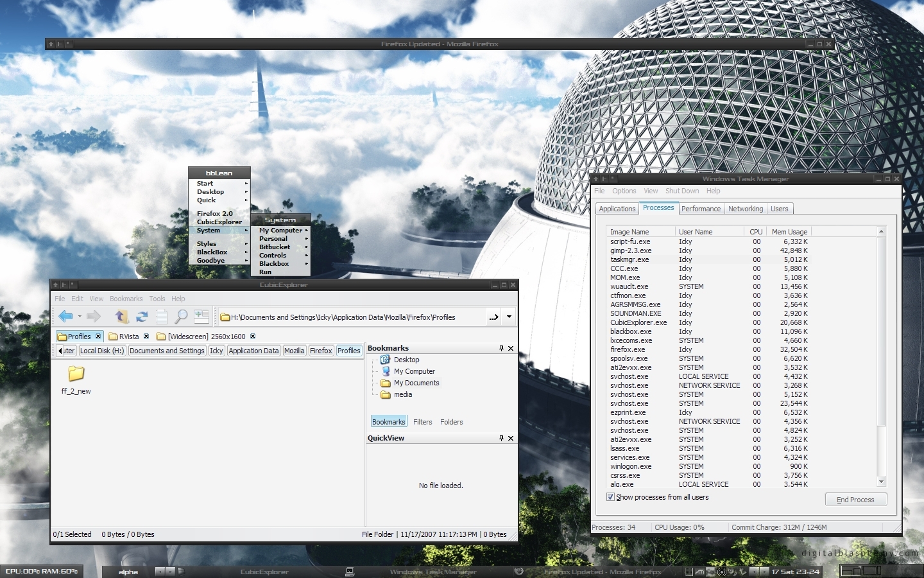Viewport: 924px width, 578px height.
Task: Click the gray forward arrow in CubicExplorer
Action: pos(94,316)
